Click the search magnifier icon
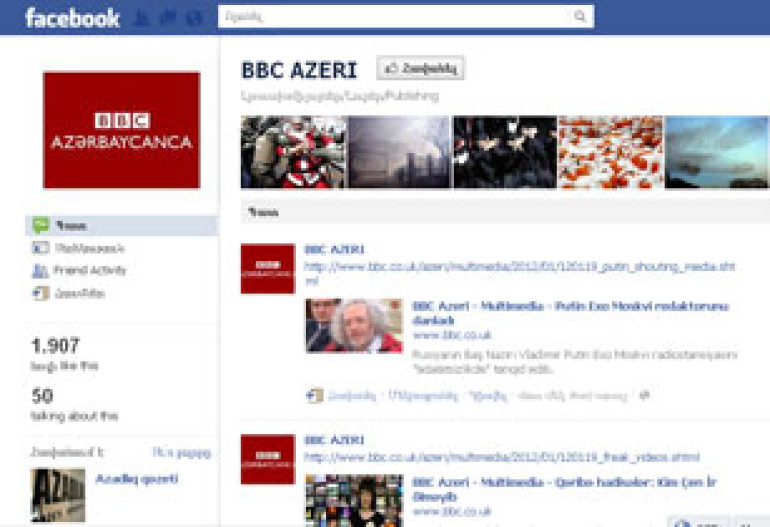Image resolution: width=770 pixels, height=527 pixels. pyautogui.click(x=580, y=17)
